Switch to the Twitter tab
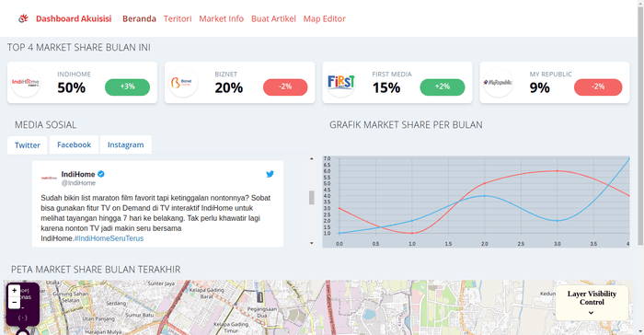Viewport: 644px width, 335px height. (x=28, y=144)
